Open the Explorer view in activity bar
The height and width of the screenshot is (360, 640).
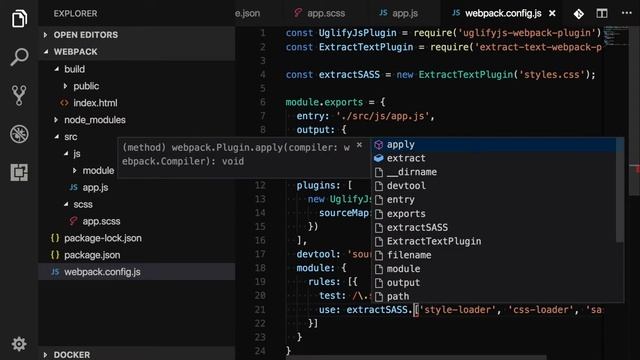[19, 19]
